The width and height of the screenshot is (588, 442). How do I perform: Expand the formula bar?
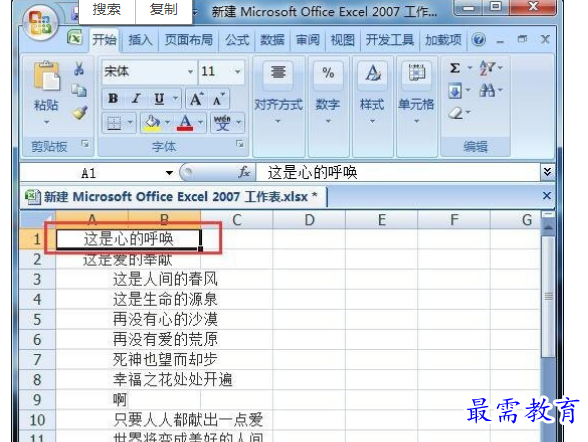coord(547,172)
